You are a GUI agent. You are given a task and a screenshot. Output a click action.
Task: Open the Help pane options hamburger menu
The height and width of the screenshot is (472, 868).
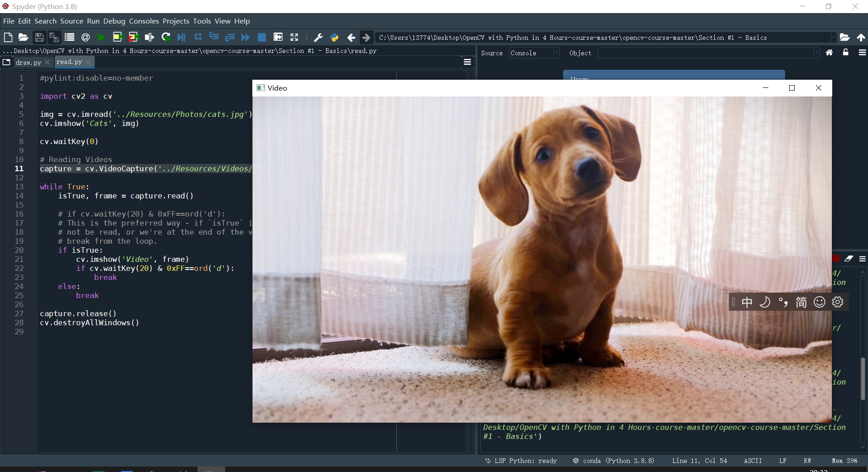pyautogui.click(x=862, y=53)
